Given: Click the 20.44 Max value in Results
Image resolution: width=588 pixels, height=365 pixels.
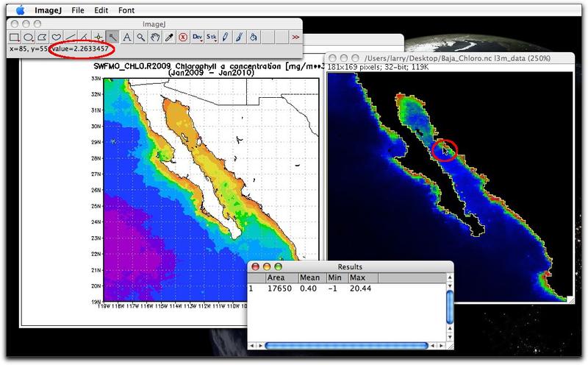Looking at the screenshot, I should pyautogui.click(x=360, y=288).
